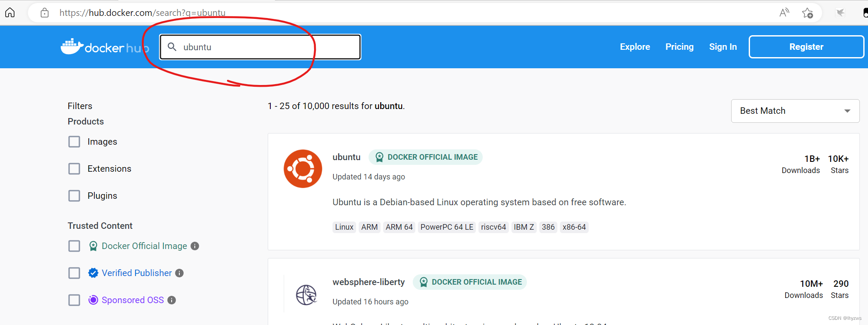Click the ubuntu official image badge
The image size is (868, 325).
coord(426,157)
